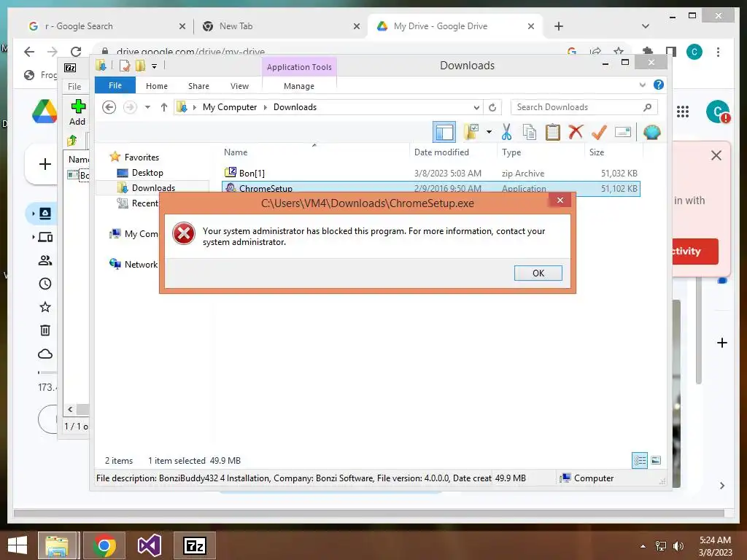Click the orange checkmark Properties icon
747x560 pixels.
599,132
